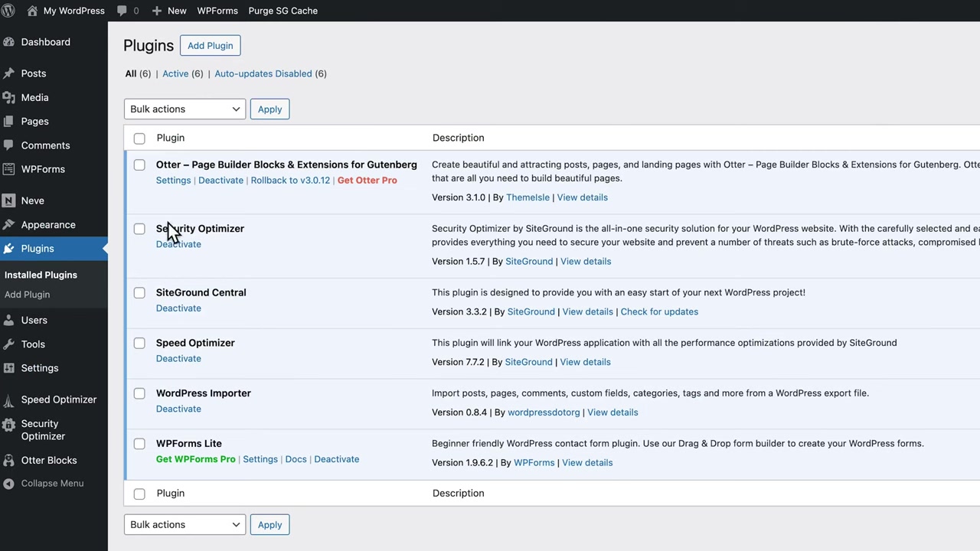This screenshot has width=980, height=551.
Task: Check the WPForms Lite plugin checkbox
Action: [139, 444]
